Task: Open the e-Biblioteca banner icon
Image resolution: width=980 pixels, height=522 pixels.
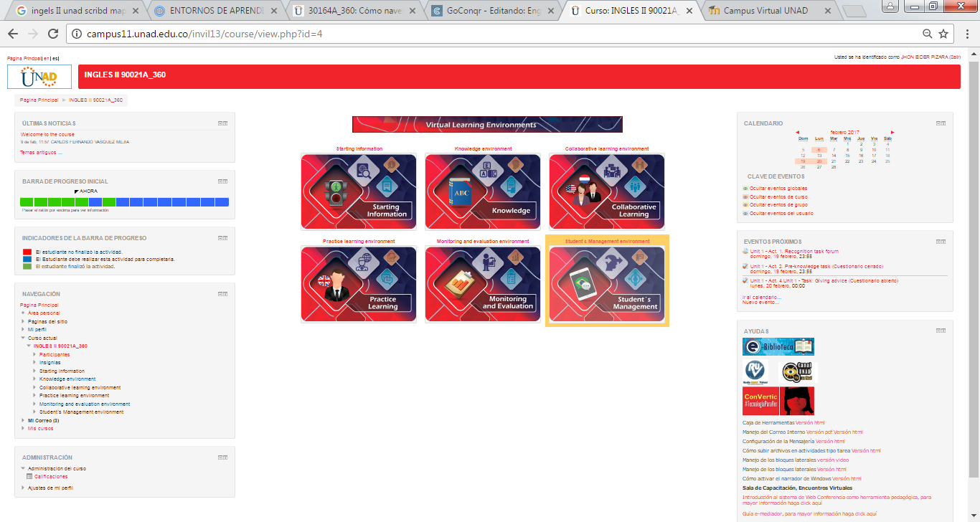Action: click(778, 347)
